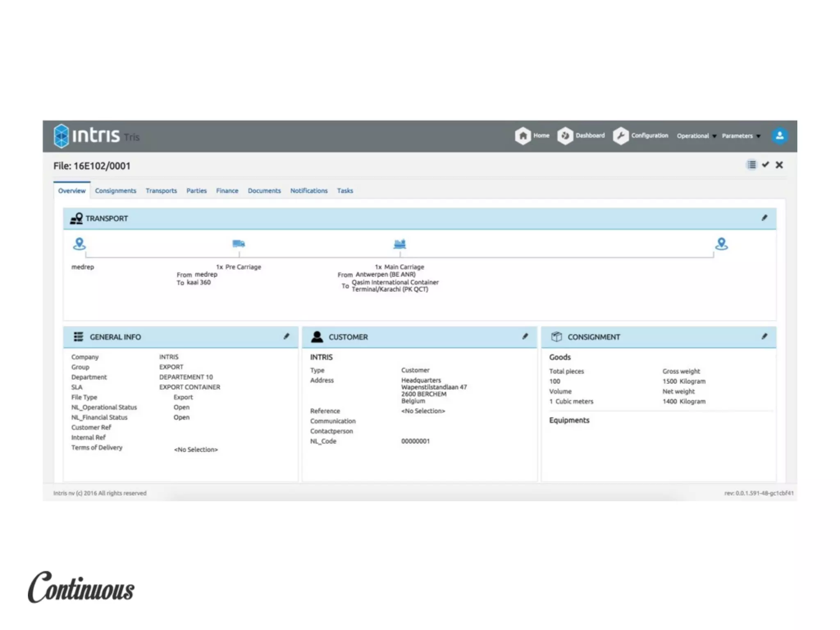Image resolution: width=840 pixels, height=630 pixels.
Task: Open the Notifications tab
Action: (309, 191)
